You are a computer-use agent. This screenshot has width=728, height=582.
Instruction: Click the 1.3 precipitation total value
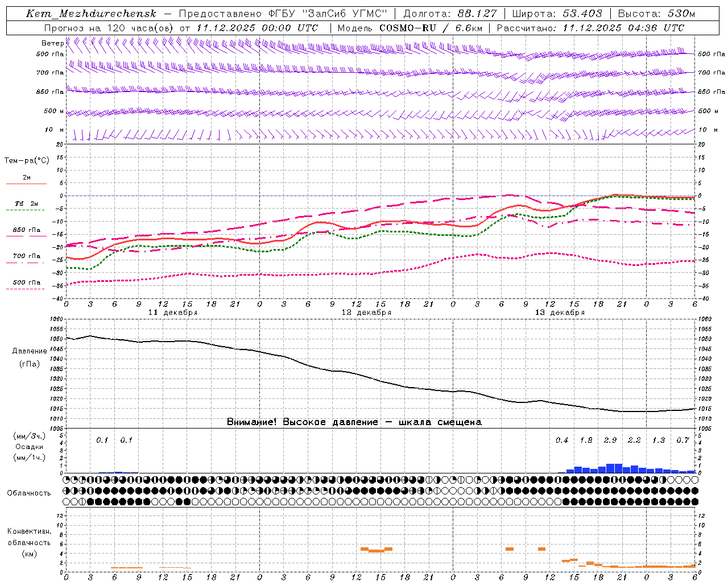(659, 440)
